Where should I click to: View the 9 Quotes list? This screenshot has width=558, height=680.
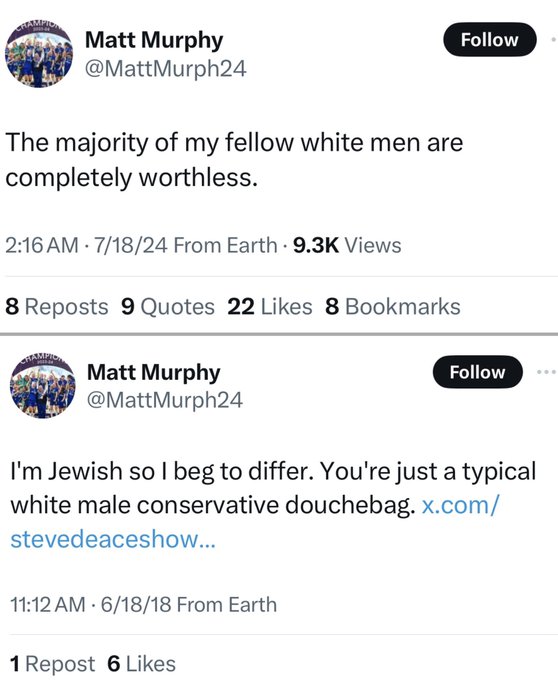[x=168, y=307]
